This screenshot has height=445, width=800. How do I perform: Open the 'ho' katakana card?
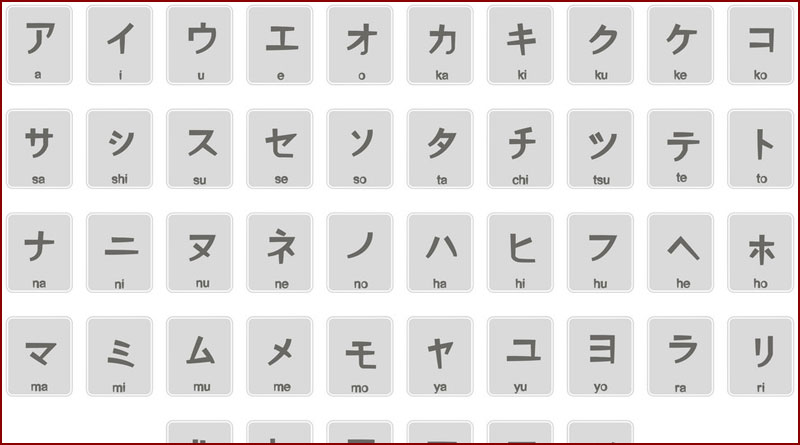[x=760, y=253]
